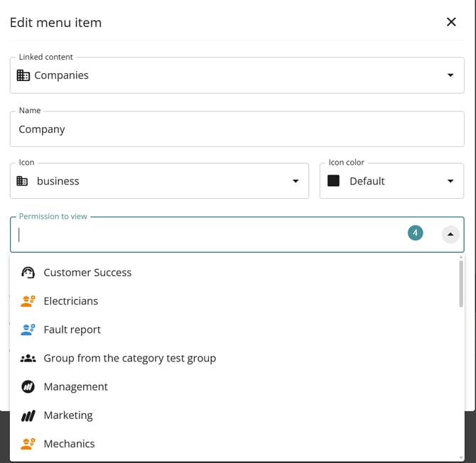Click the Customer Success headset icon
This screenshot has width=476, height=463.
[x=28, y=273]
